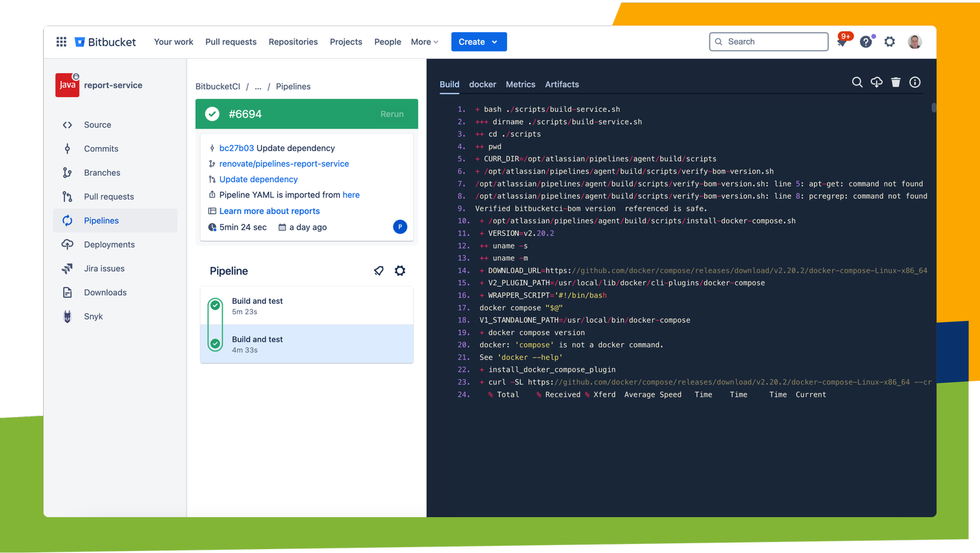Switch to the Artifacts tab
Image resolution: width=980 pixels, height=553 pixels.
(x=562, y=84)
